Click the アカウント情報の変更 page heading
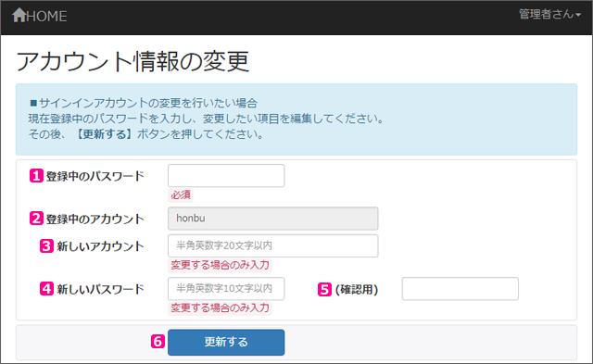The width and height of the screenshot is (593, 364). [132, 61]
